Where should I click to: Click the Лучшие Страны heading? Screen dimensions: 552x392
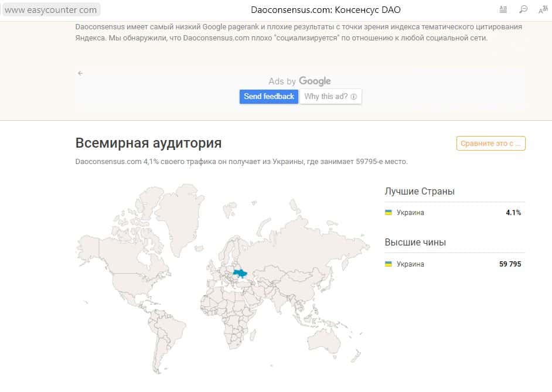420,191
